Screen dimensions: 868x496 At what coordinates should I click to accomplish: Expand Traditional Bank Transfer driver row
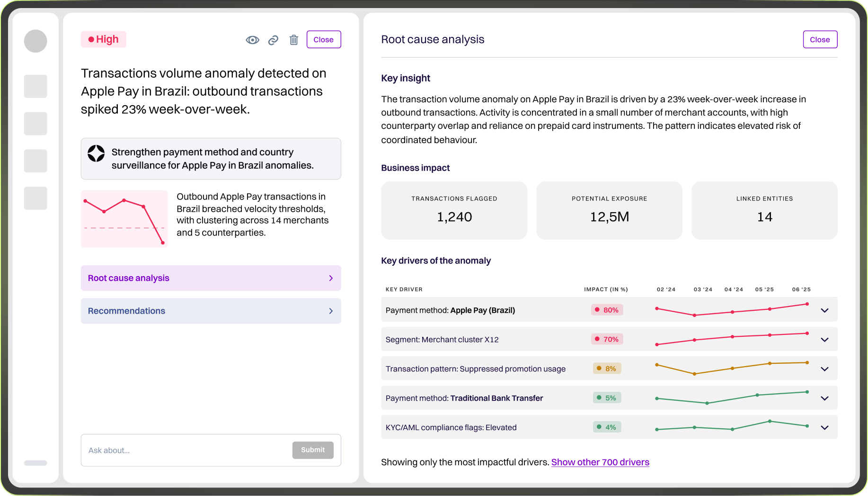(x=824, y=398)
